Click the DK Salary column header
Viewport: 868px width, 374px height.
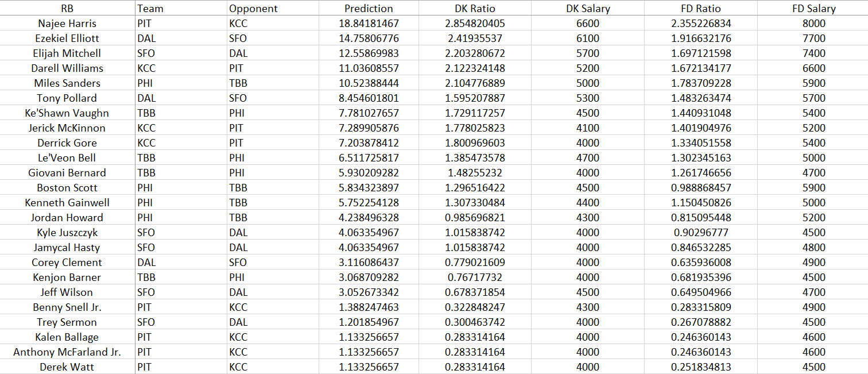(587, 8)
